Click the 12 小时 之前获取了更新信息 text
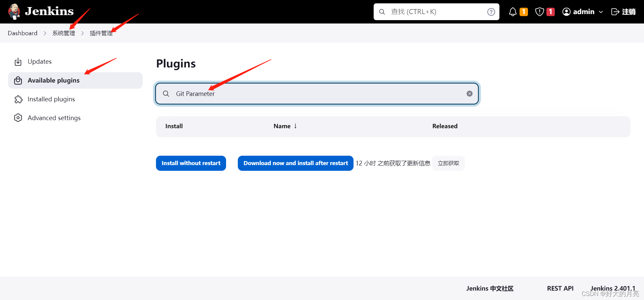The height and width of the screenshot is (300, 644). [x=393, y=163]
